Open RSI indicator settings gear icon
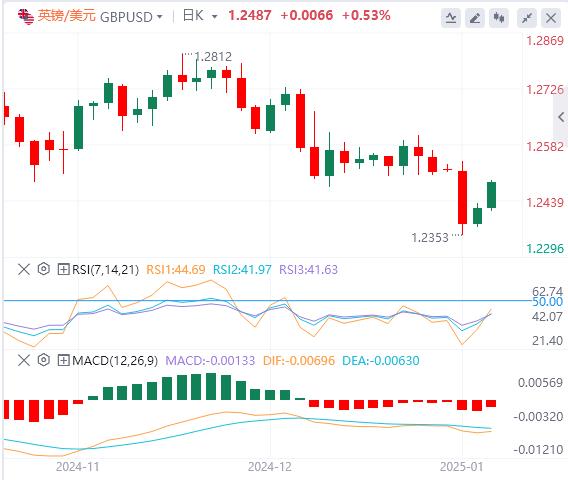Screen dimensions: 568x480 (43, 269)
